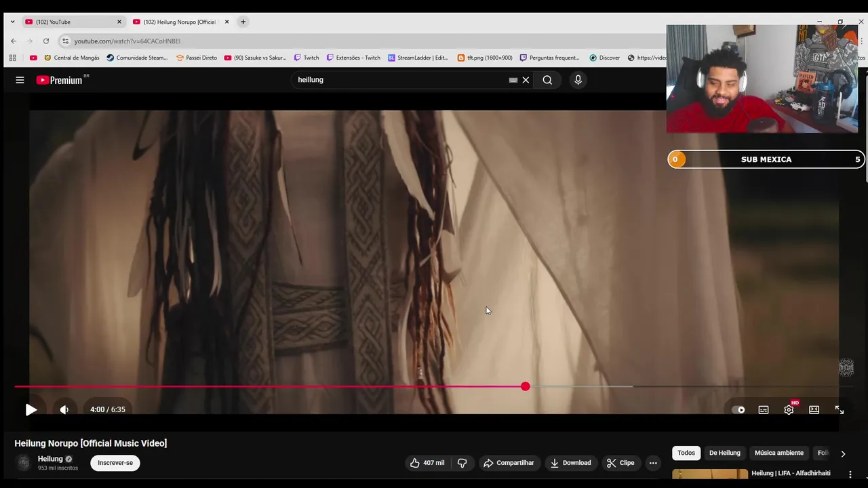Open player settings gear
Viewport: 868px width, 488px height.
click(x=789, y=409)
